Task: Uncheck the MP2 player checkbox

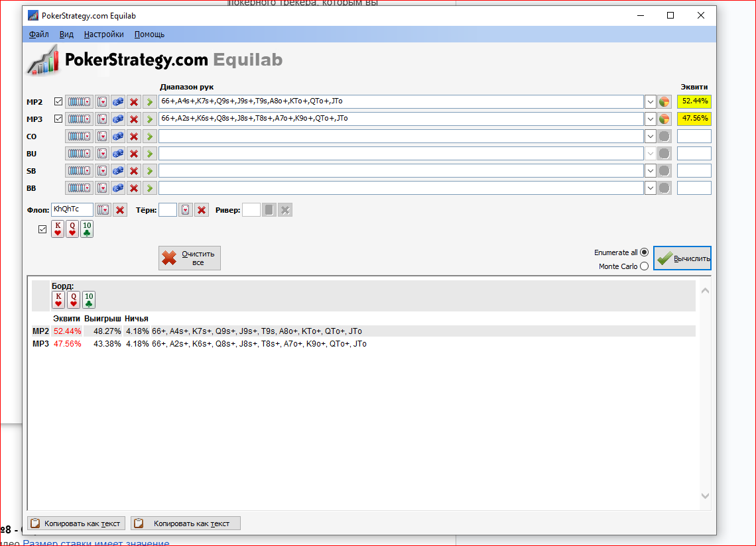Action: click(58, 101)
